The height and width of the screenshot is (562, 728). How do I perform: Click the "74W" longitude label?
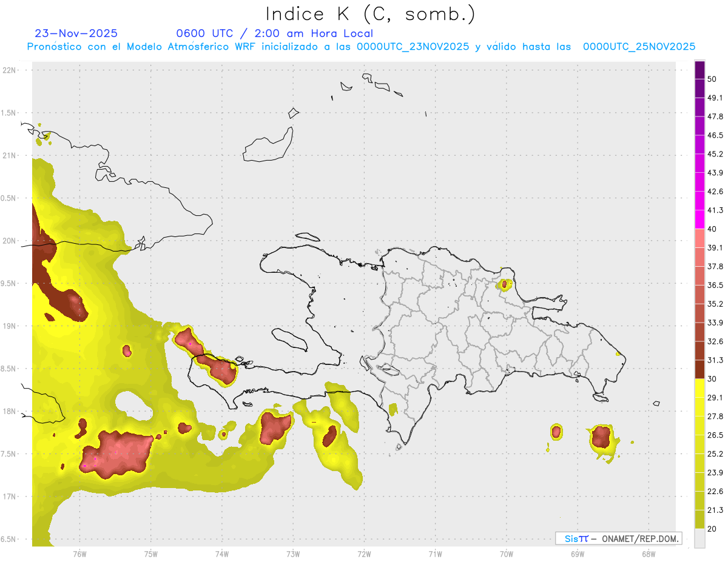click(x=221, y=554)
